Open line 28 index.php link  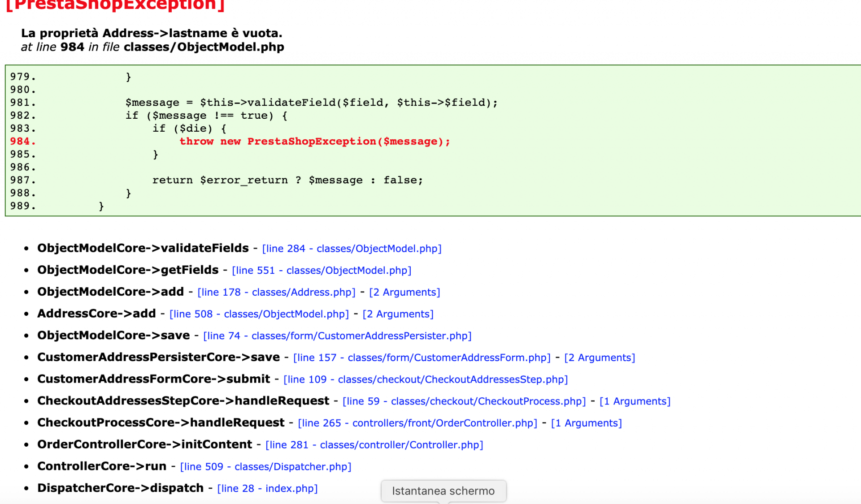(267, 488)
